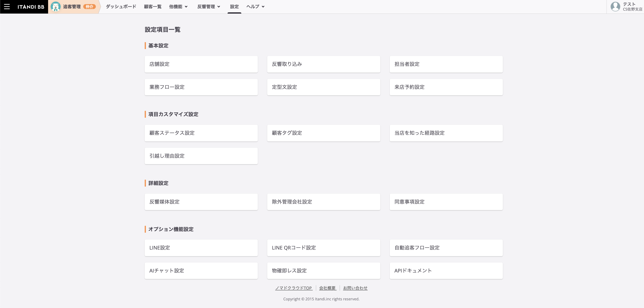This screenshot has width=644, height=308.
Task: Go to the ダッシュボード tab
Action: tap(121, 7)
